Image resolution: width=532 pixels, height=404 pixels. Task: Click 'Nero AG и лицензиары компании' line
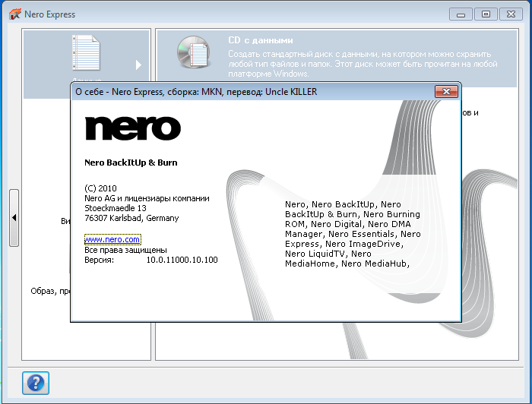click(x=147, y=198)
